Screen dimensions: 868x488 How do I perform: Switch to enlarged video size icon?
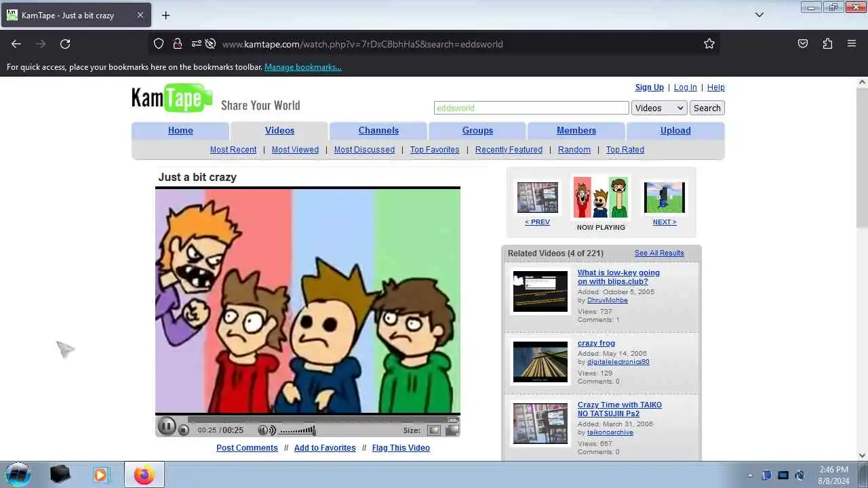[x=452, y=430]
